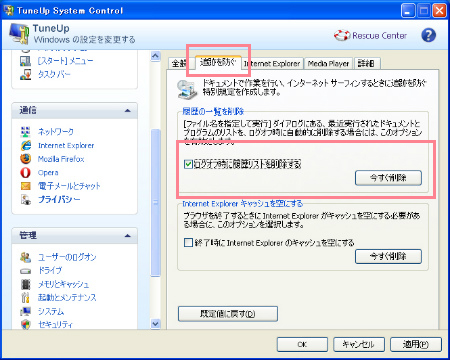This screenshot has width=450, height=360.
Task: Select the 追跡を防ぐ tab
Action: tap(218, 62)
